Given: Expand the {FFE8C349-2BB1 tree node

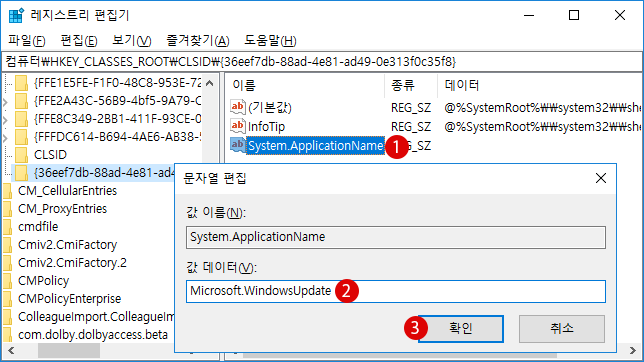Looking at the screenshot, I should point(5,120).
